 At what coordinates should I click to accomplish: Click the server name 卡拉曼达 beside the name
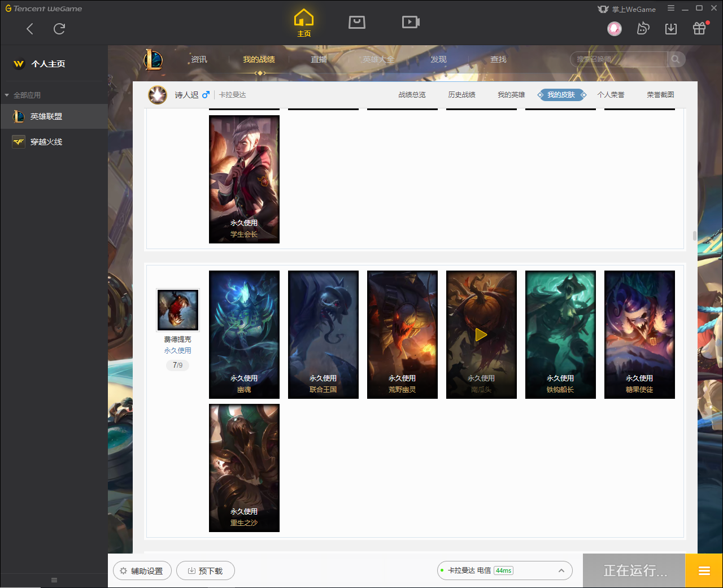[x=233, y=95]
